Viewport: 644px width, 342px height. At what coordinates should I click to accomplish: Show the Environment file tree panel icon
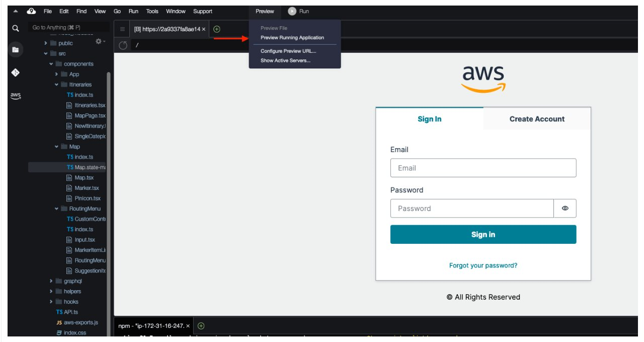[16, 49]
